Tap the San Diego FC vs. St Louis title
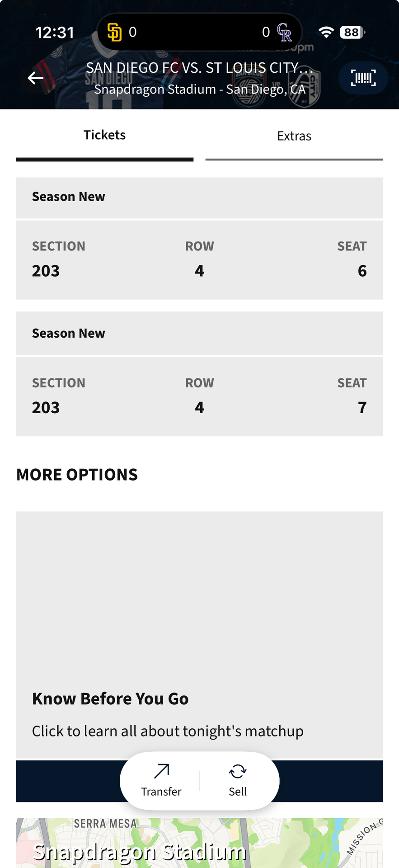The height and width of the screenshot is (868, 399). coord(199,68)
